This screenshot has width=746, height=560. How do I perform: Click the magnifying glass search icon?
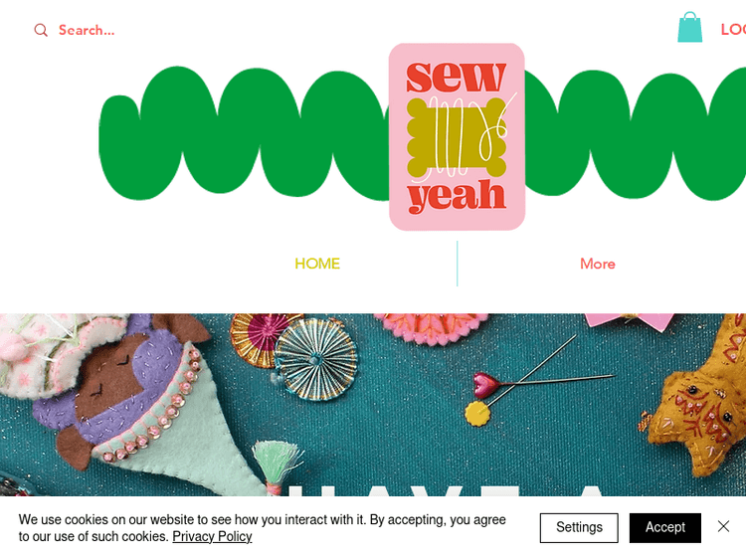pyautogui.click(x=41, y=30)
